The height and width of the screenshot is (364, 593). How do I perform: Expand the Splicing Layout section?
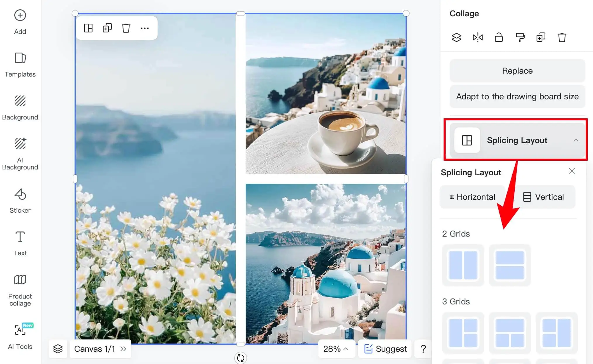coord(517,140)
